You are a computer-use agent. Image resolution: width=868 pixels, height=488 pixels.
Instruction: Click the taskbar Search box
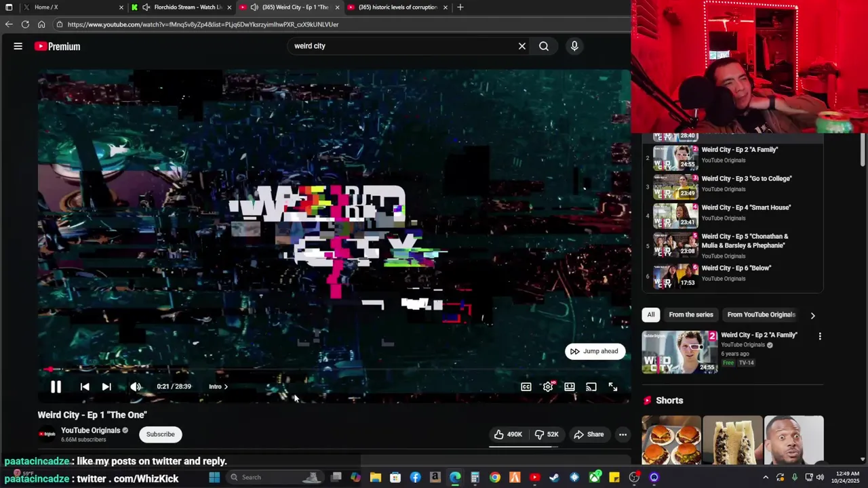[x=275, y=477]
